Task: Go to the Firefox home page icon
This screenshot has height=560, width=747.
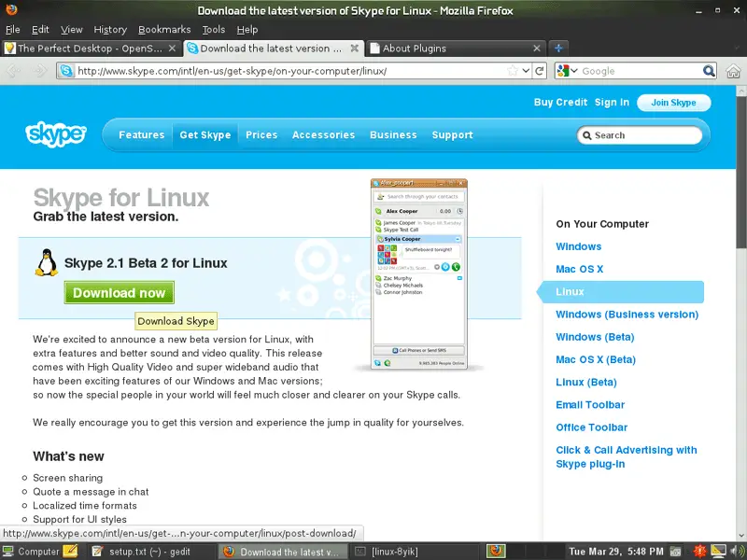Action: click(733, 72)
